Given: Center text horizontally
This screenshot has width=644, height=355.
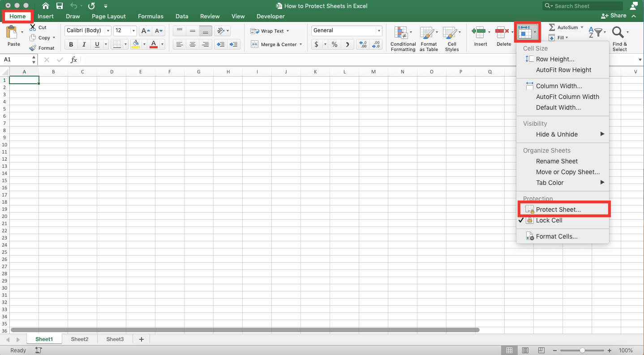Looking at the screenshot, I should (x=193, y=44).
